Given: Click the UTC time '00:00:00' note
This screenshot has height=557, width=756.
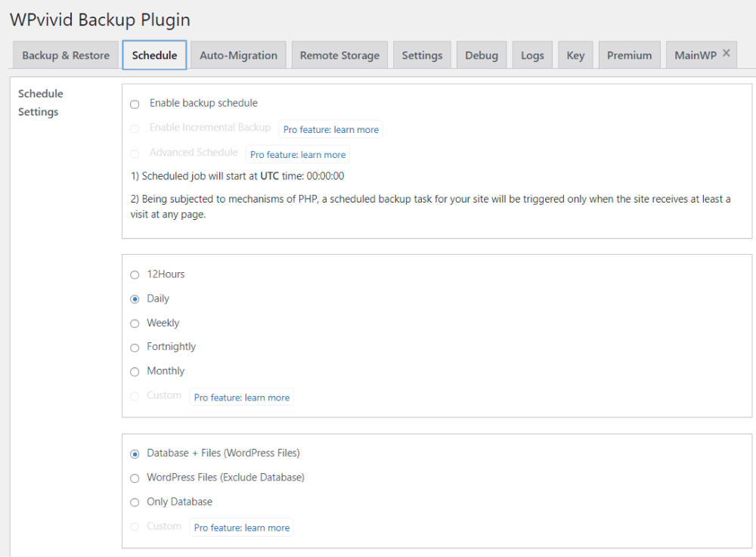Looking at the screenshot, I should click(x=325, y=176).
